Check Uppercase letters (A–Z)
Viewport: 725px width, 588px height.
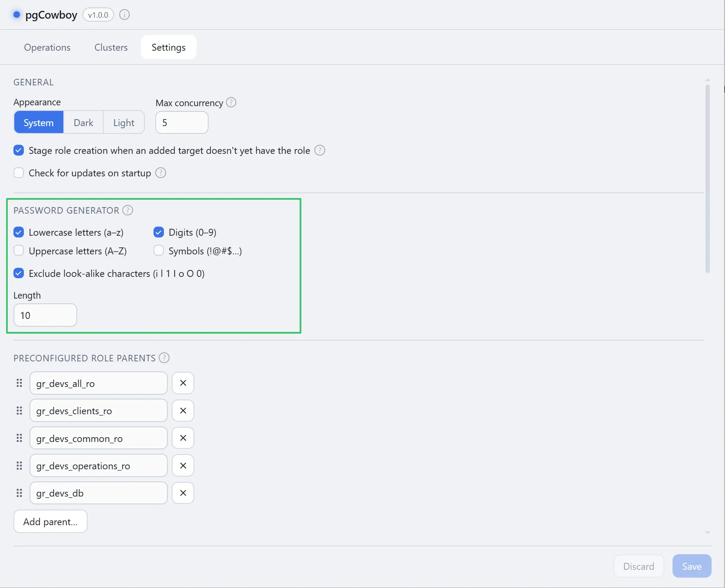coord(19,251)
